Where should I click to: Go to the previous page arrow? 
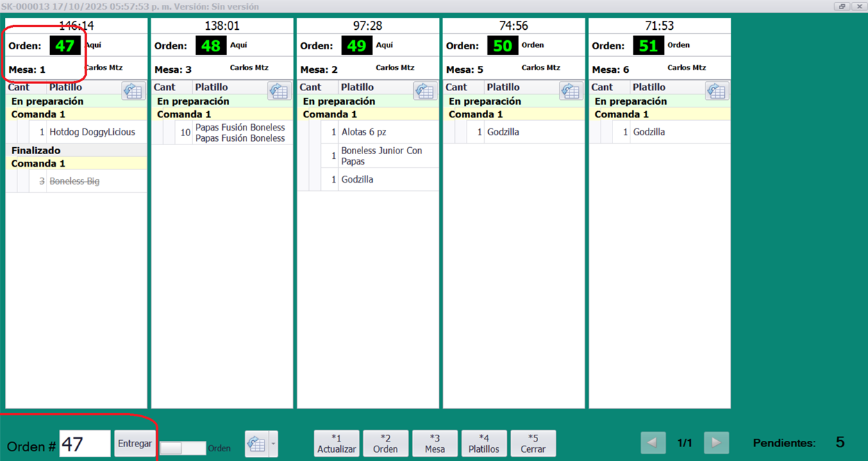point(652,442)
